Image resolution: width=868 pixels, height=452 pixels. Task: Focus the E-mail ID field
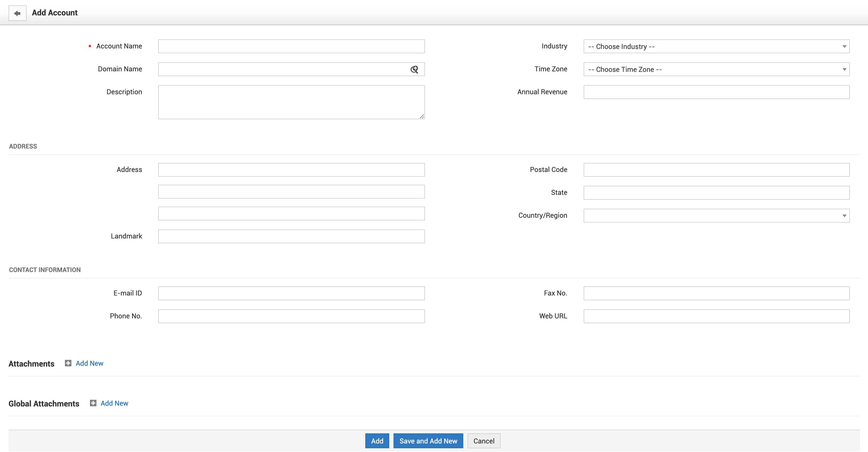point(291,293)
